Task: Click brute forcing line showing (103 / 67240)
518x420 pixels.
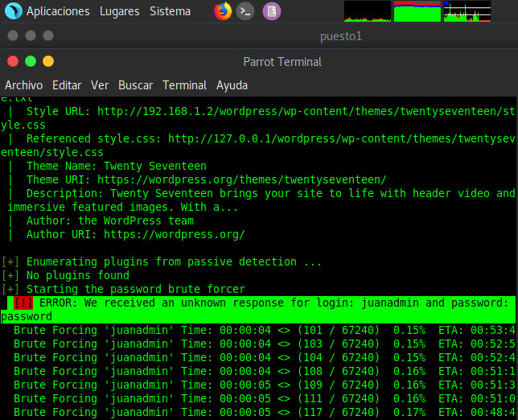Action: click(265, 344)
